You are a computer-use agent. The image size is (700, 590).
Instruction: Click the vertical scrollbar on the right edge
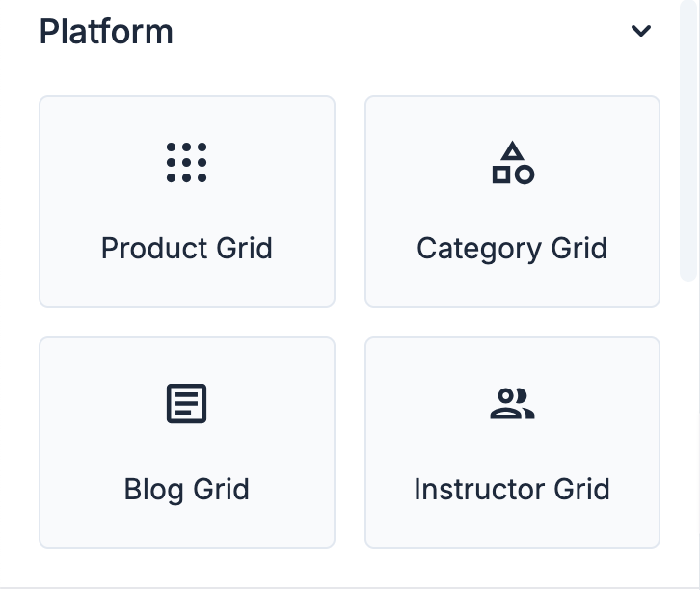click(687, 145)
